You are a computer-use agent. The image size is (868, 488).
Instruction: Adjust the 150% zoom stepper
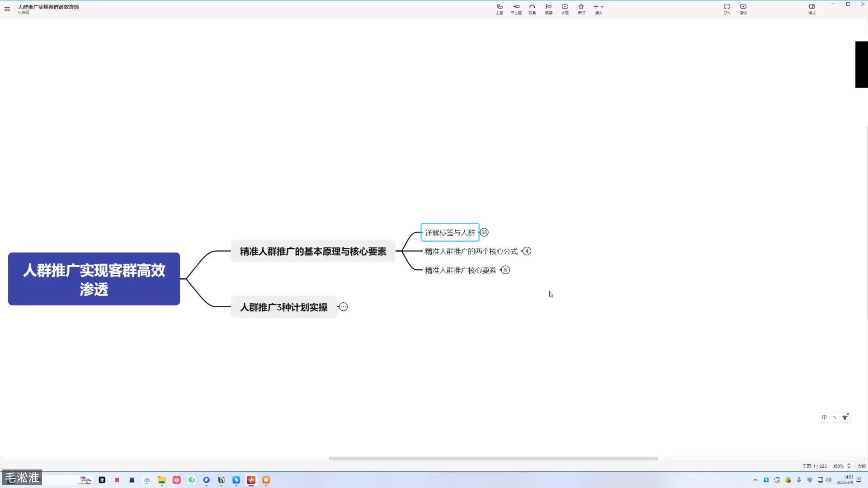click(x=849, y=466)
